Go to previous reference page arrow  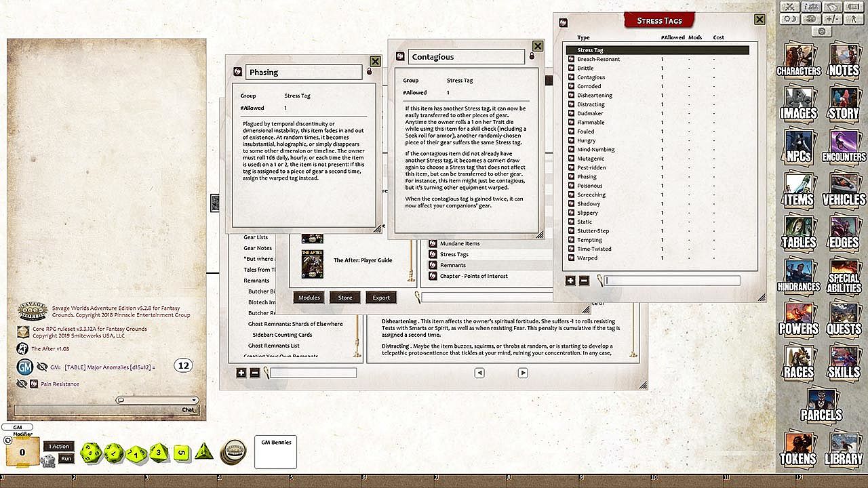(479, 373)
